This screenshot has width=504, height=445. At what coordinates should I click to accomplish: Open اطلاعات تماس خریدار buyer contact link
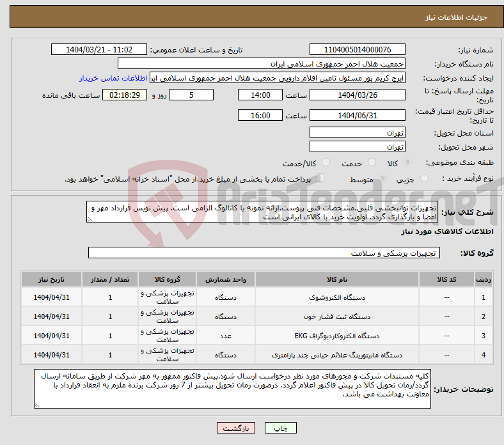point(114,78)
